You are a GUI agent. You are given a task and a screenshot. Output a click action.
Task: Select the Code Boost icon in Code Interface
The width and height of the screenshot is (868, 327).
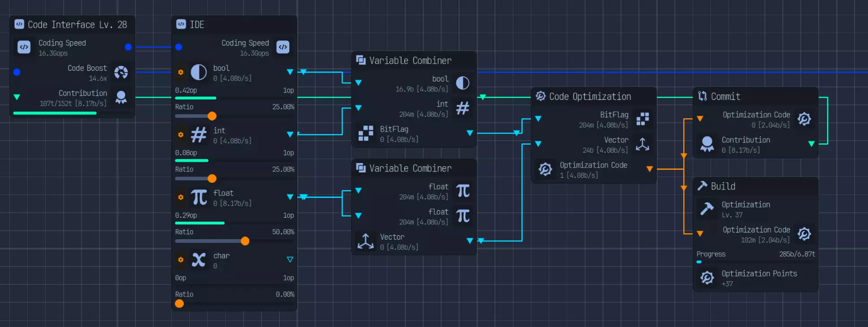tap(121, 72)
